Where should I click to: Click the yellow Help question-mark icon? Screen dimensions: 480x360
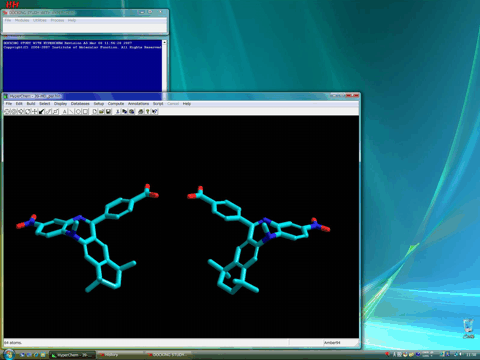pyautogui.click(x=147, y=111)
